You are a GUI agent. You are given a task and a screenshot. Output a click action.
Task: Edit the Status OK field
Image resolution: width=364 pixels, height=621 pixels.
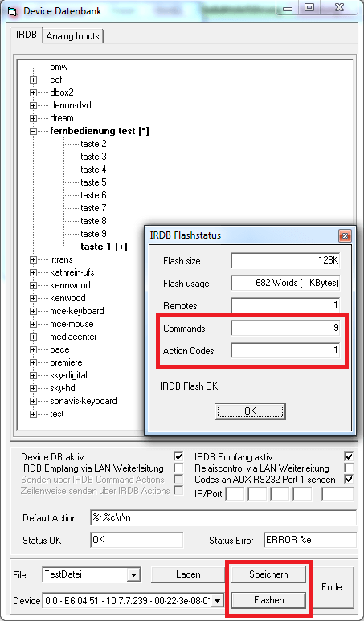tap(137, 540)
